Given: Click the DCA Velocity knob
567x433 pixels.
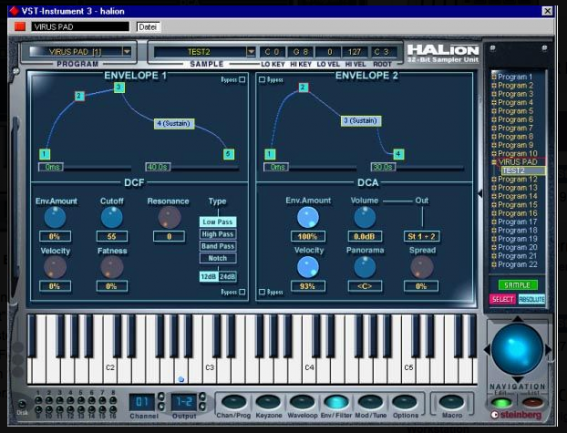Looking at the screenshot, I should [x=308, y=267].
